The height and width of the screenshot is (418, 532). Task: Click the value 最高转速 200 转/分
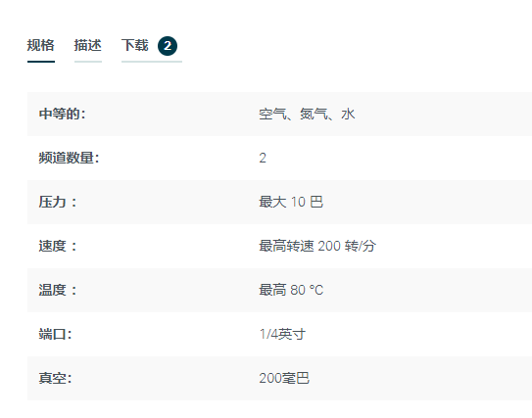(x=317, y=246)
